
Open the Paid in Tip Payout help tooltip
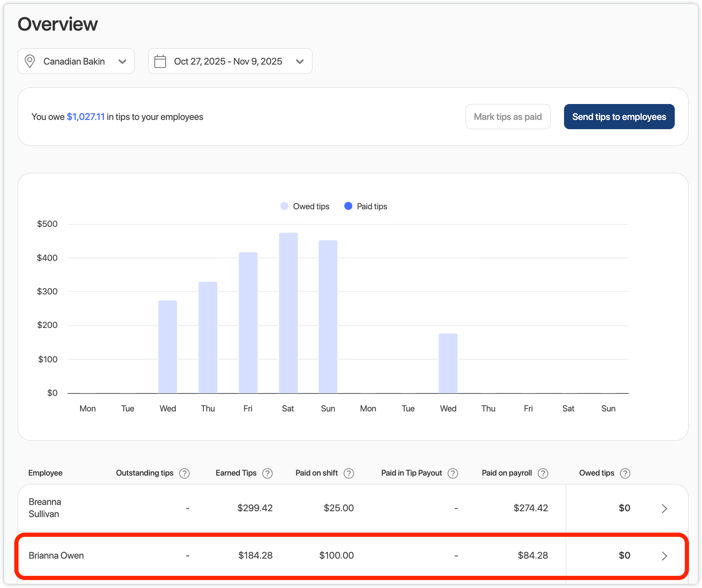click(x=452, y=473)
